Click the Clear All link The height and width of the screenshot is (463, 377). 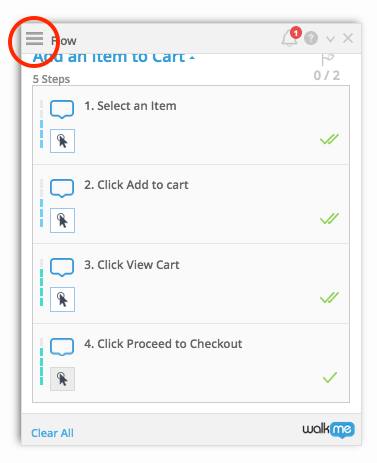[52, 433]
